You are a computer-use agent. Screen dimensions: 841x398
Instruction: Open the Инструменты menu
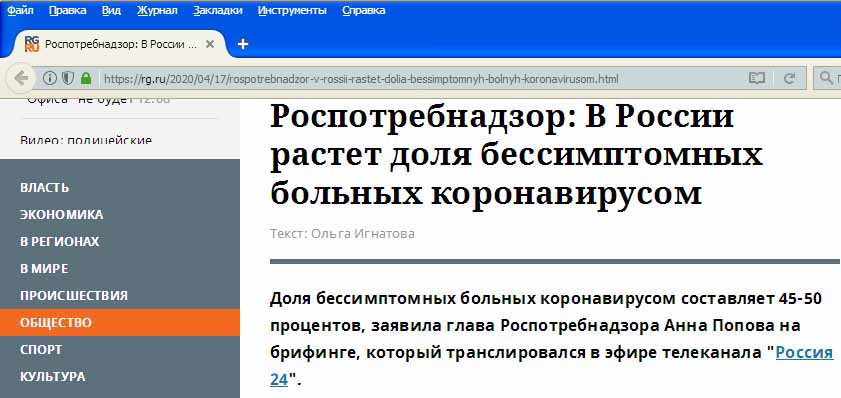pos(292,10)
